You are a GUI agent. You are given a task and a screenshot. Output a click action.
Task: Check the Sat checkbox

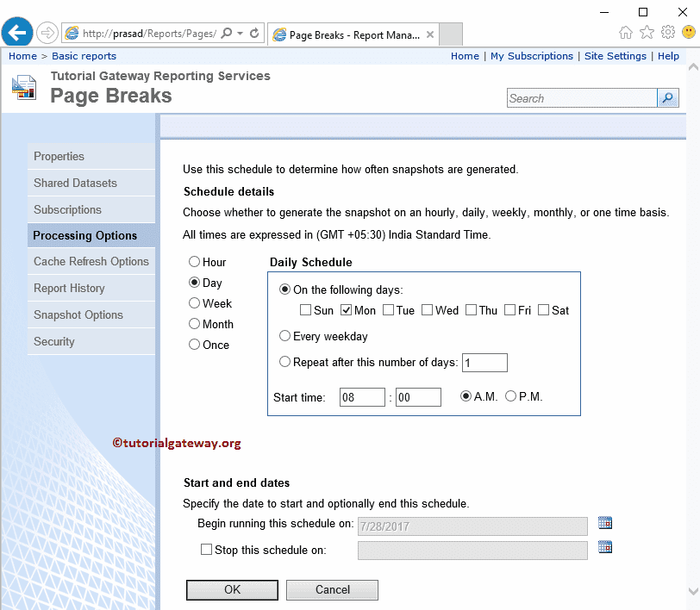[543, 309]
